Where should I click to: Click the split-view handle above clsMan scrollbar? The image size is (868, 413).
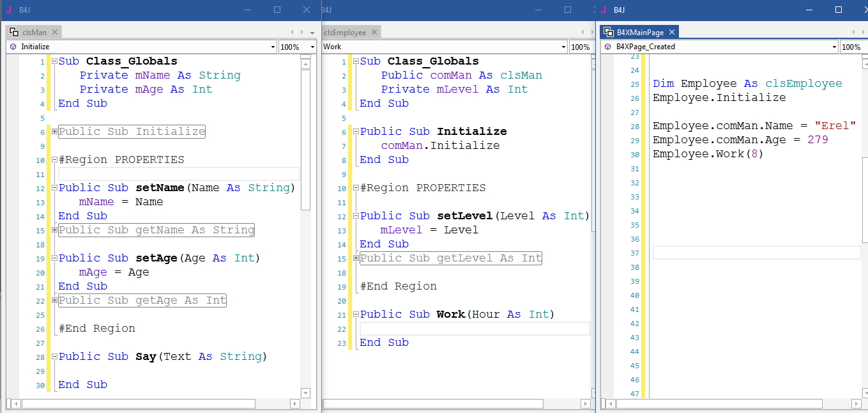(305, 58)
